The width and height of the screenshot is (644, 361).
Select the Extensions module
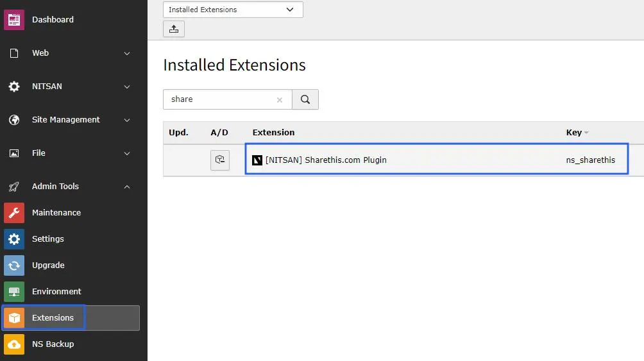pyautogui.click(x=71, y=318)
